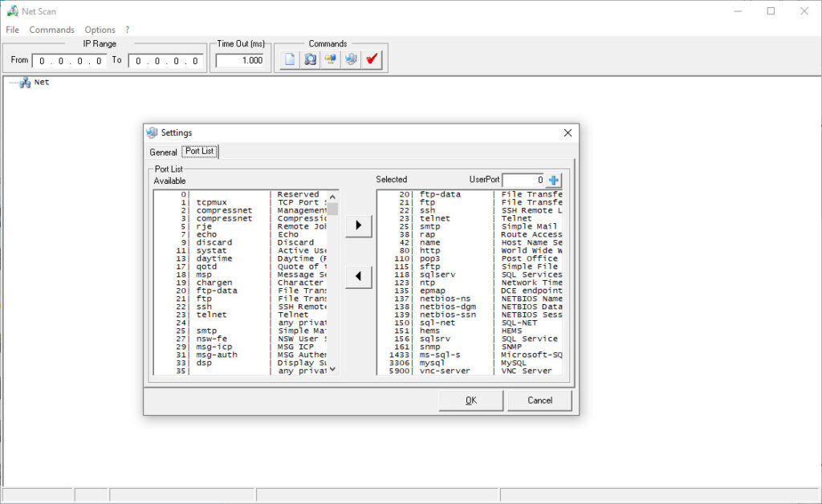The height and width of the screenshot is (504, 822).
Task: Select port 150 sql-net in Selected list
Action: pos(470,323)
